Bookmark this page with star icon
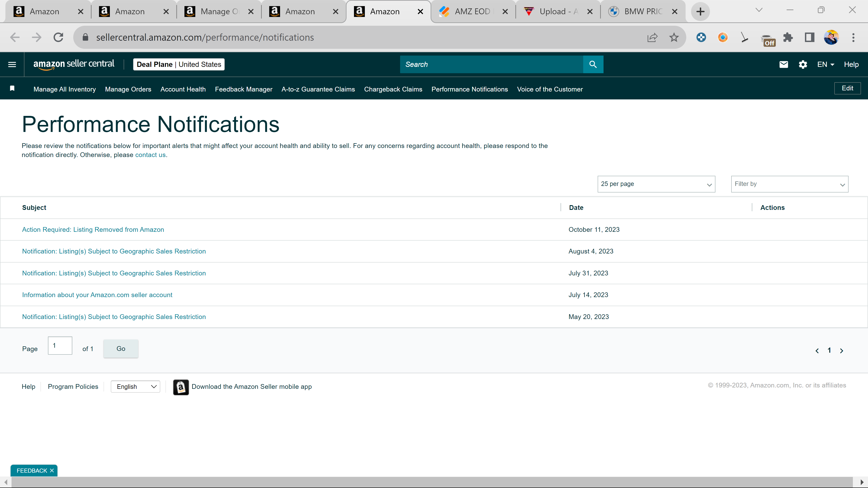Image resolution: width=868 pixels, height=488 pixels. (674, 37)
